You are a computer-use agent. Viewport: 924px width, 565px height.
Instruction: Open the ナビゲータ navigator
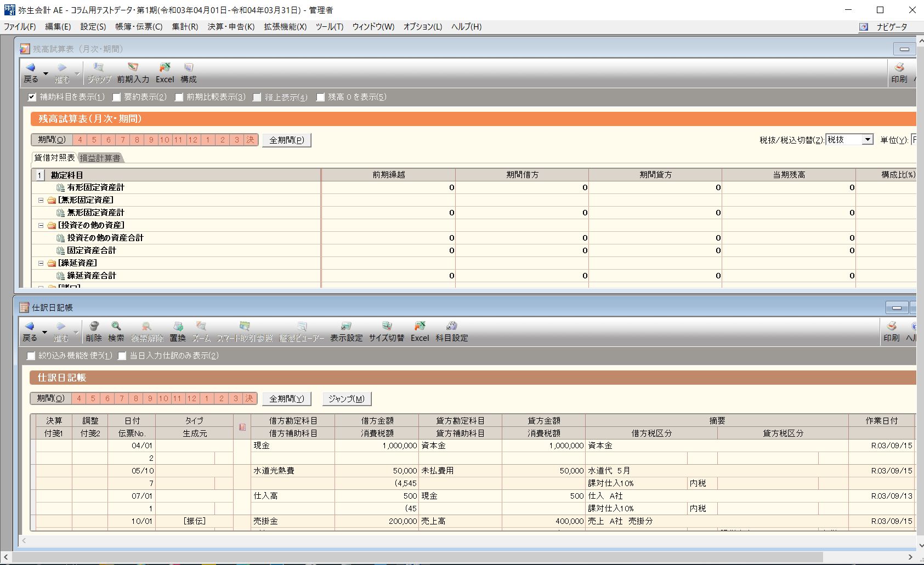(x=884, y=27)
